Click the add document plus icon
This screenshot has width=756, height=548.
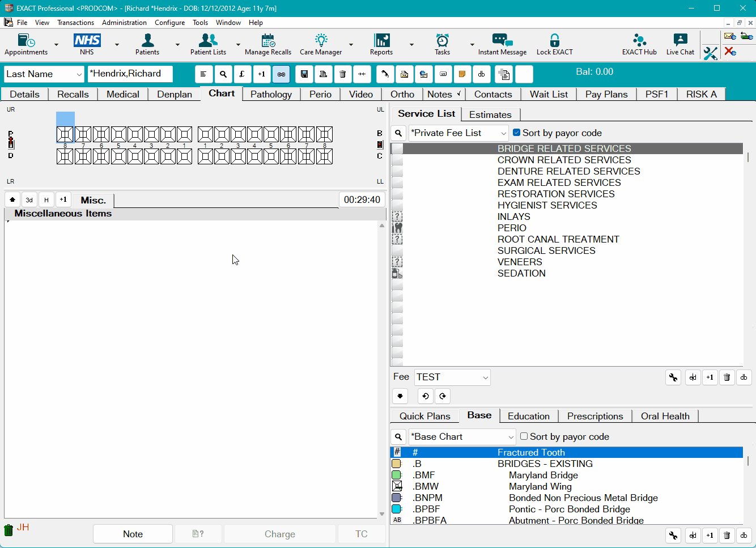(x=503, y=74)
